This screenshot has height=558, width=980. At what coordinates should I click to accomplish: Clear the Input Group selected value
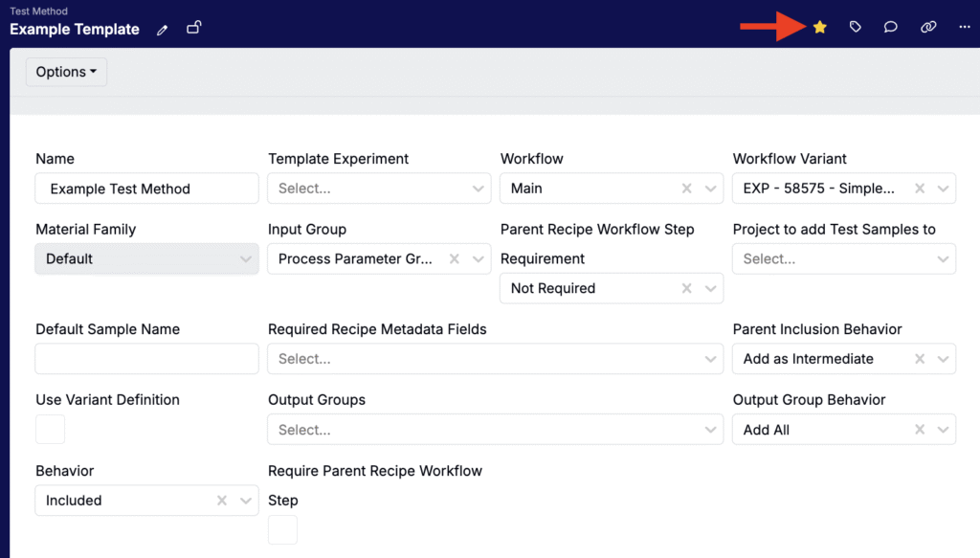click(x=454, y=258)
